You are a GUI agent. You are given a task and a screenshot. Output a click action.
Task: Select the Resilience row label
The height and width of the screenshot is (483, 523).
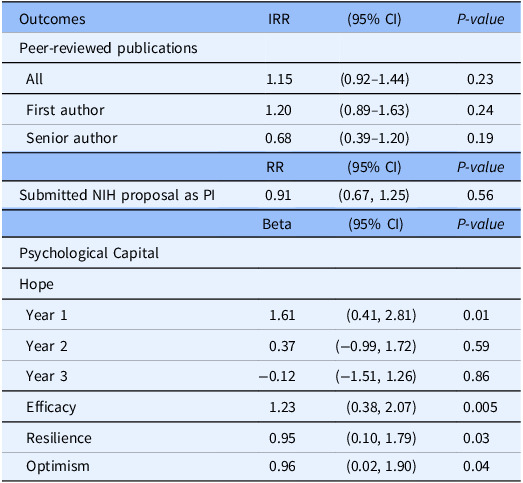(59, 438)
